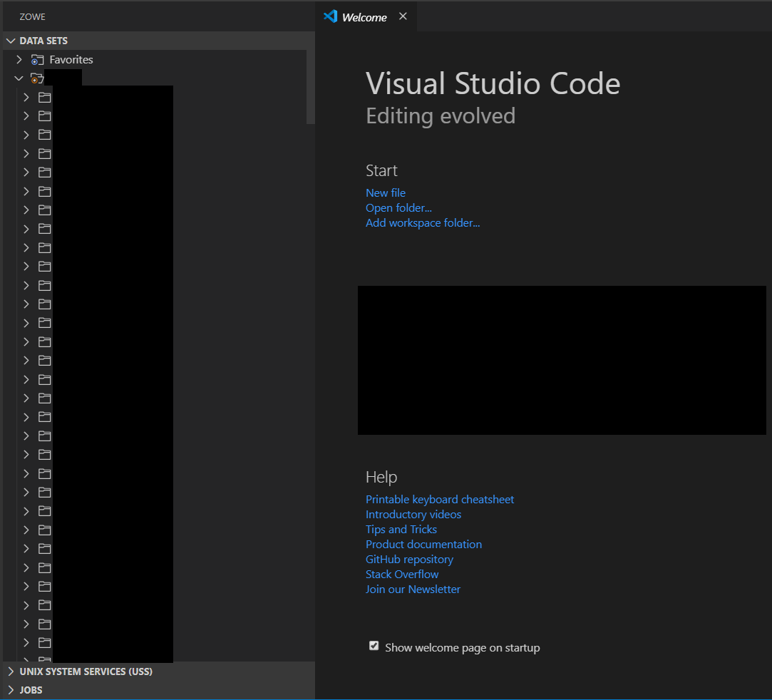The height and width of the screenshot is (700, 772).
Task: Select the Welcome editor tab
Action: (365, 16)
